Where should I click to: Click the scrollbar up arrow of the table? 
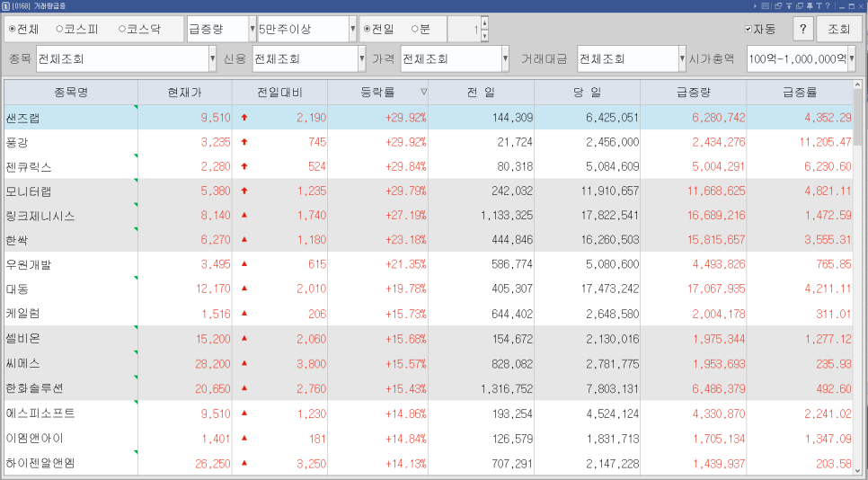point(857,85)
